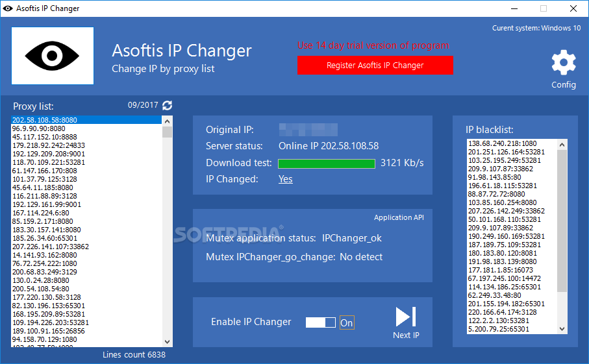This screenshot has width=589, height=364.
Task: Select proxy 101.37.79.125:3128
Action: 86,179
